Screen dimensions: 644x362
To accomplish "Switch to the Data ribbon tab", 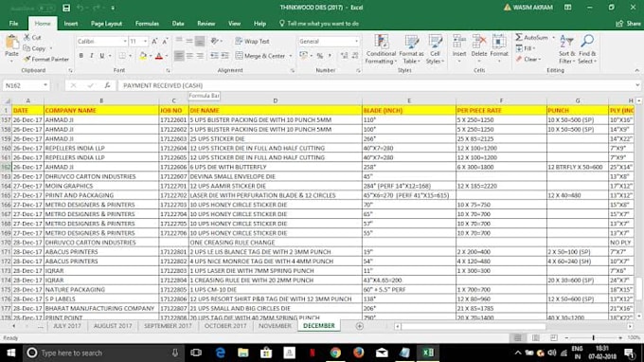I will pos(178,24).
